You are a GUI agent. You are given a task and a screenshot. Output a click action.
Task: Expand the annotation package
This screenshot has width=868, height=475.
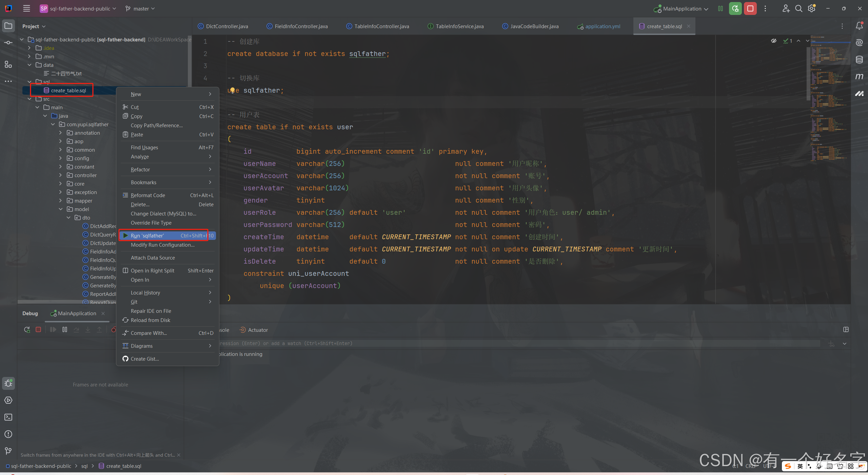click(x=60, y=133)
